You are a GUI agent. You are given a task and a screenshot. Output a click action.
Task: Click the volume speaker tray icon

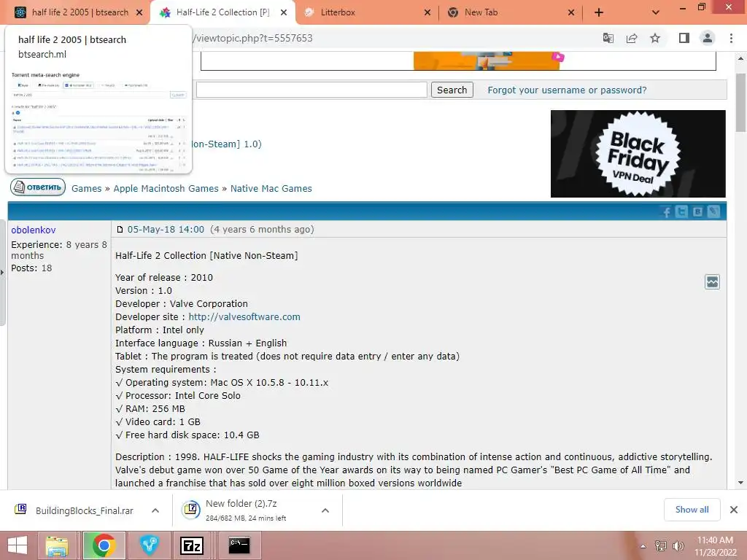pos(678,546)
